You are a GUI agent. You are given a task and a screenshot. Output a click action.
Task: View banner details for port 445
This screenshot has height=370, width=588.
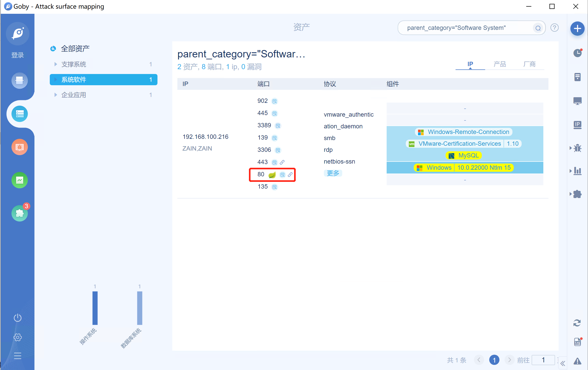[x=275, y=114]
